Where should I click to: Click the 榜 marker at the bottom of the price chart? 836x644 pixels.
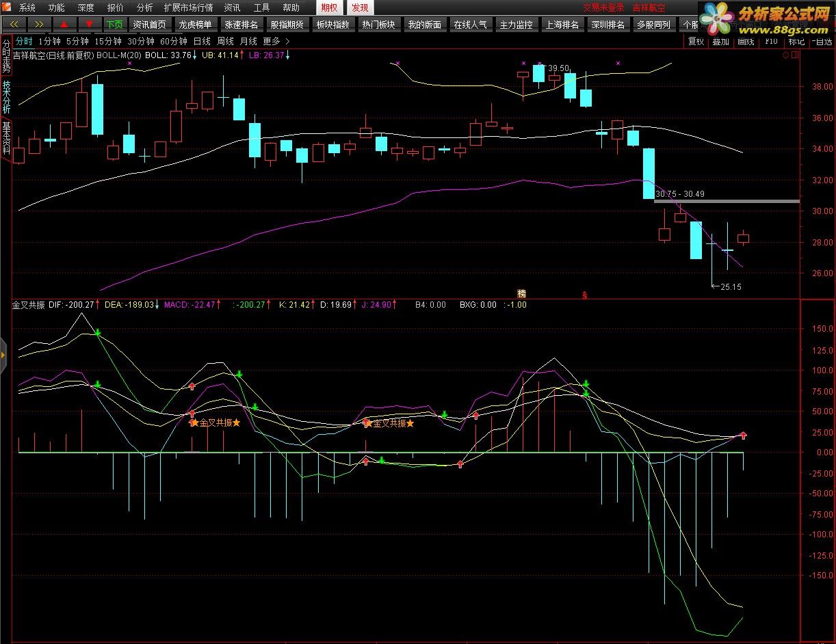pos(522,293)
